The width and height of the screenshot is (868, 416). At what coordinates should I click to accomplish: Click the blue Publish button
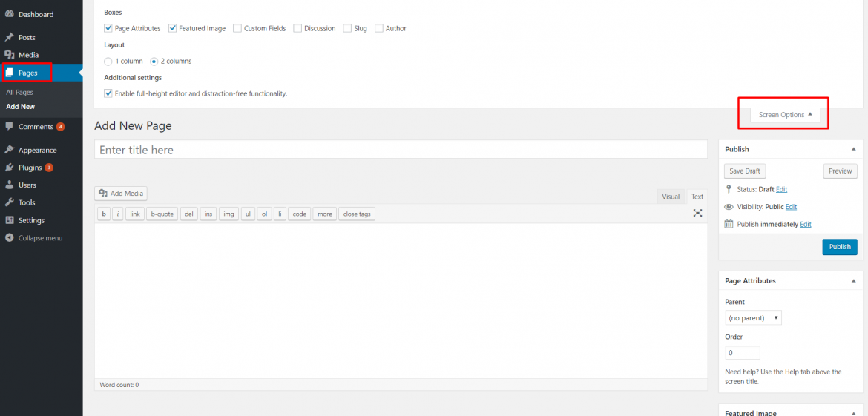[840, 247]
